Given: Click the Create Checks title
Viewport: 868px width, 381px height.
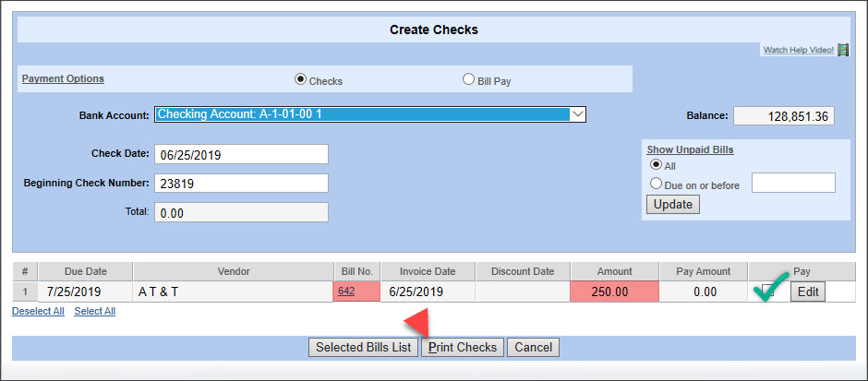Looking at the screenshot, I should [433, 30].
